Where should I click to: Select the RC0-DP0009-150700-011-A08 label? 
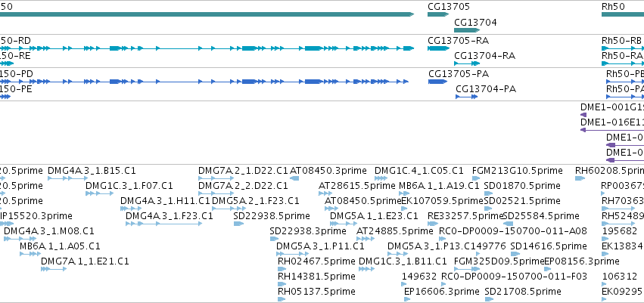click(x=513, y=231)
